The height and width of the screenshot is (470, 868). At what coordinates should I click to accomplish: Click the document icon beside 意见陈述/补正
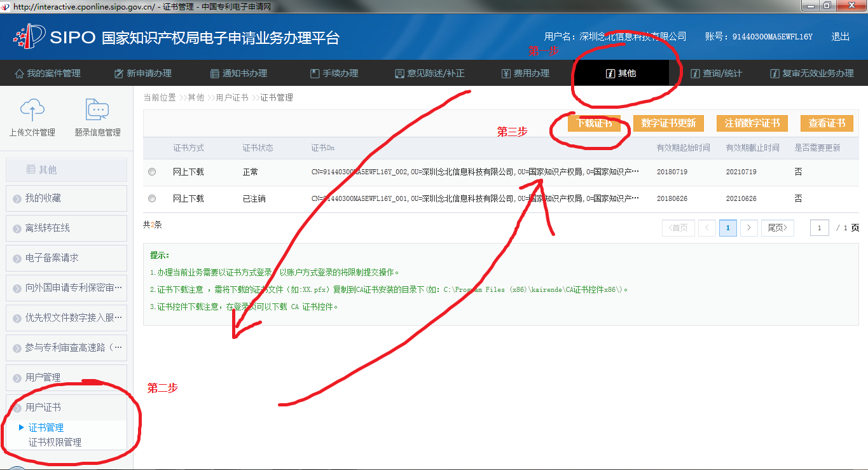(399, 74)
